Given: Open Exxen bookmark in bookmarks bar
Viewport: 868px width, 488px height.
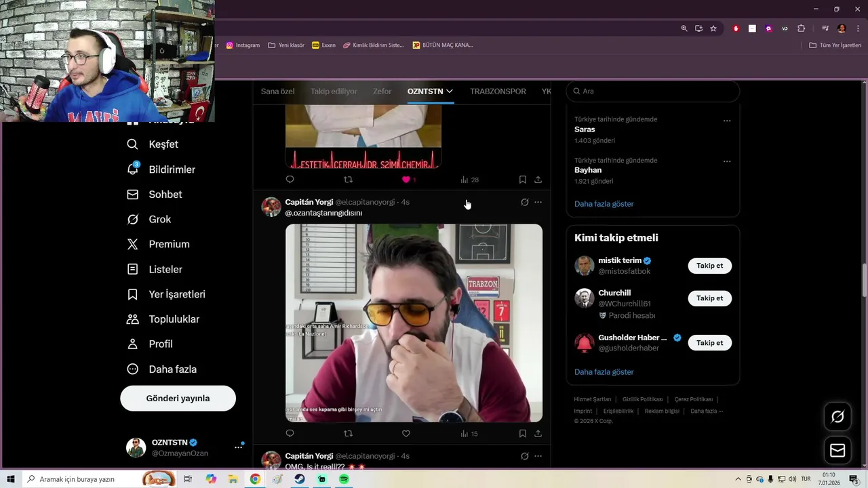Looking at the screenshot, I should pyautogui.click(x=323, y=45).
